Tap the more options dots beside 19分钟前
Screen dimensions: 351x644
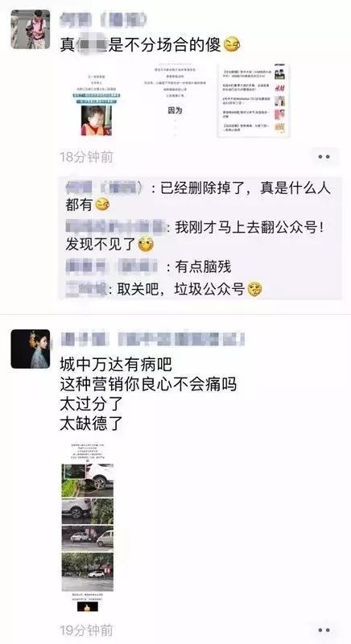coord(324,630)
